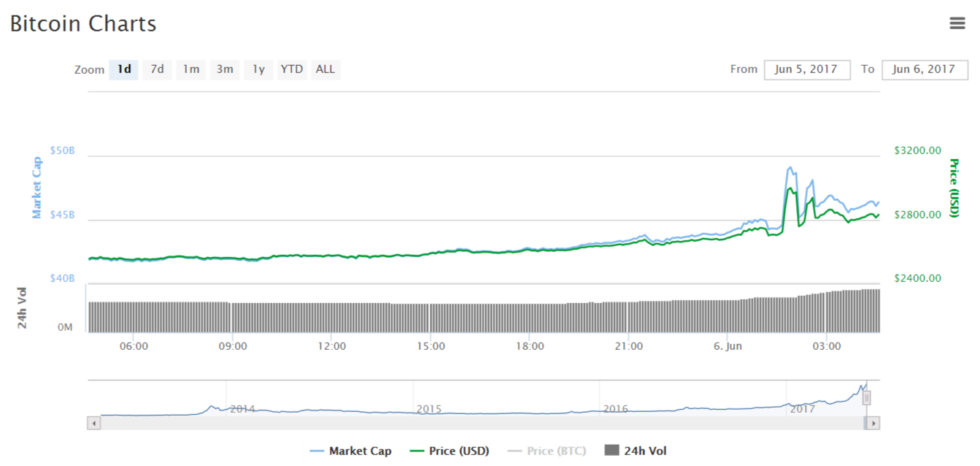The image size is (980, 466).
Task: Click the Bitcoin Charts heading
Action: (x=83, y=23)
